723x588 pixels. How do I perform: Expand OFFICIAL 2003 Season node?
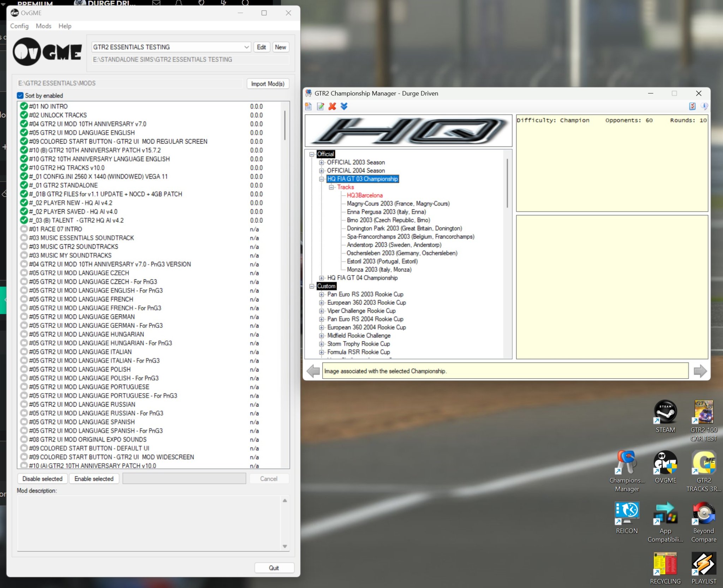coord(321,162)
